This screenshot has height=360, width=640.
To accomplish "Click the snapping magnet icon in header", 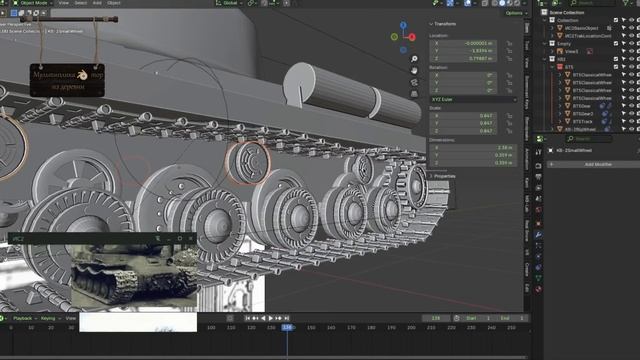I will point(264,3).
